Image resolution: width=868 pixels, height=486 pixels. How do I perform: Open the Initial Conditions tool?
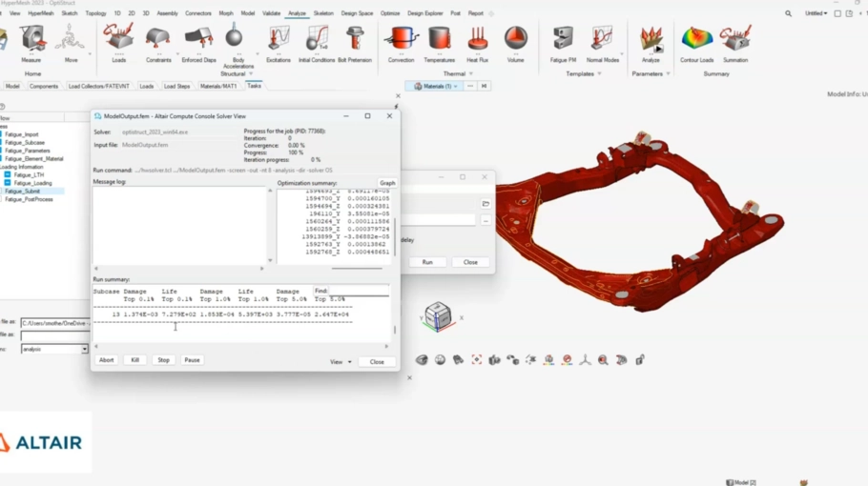point(317,39)
